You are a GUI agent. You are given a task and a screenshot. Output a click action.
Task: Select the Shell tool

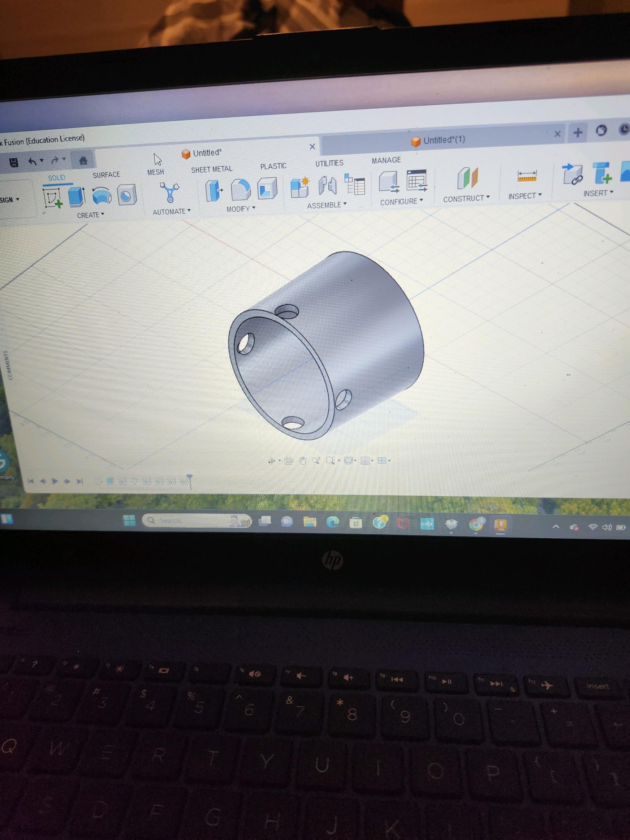point(267,188)
